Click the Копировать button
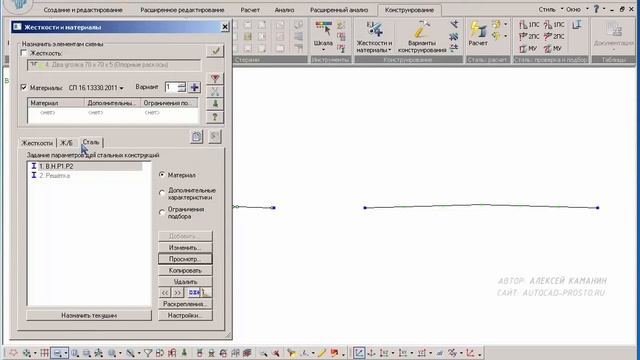 (185, 270)
